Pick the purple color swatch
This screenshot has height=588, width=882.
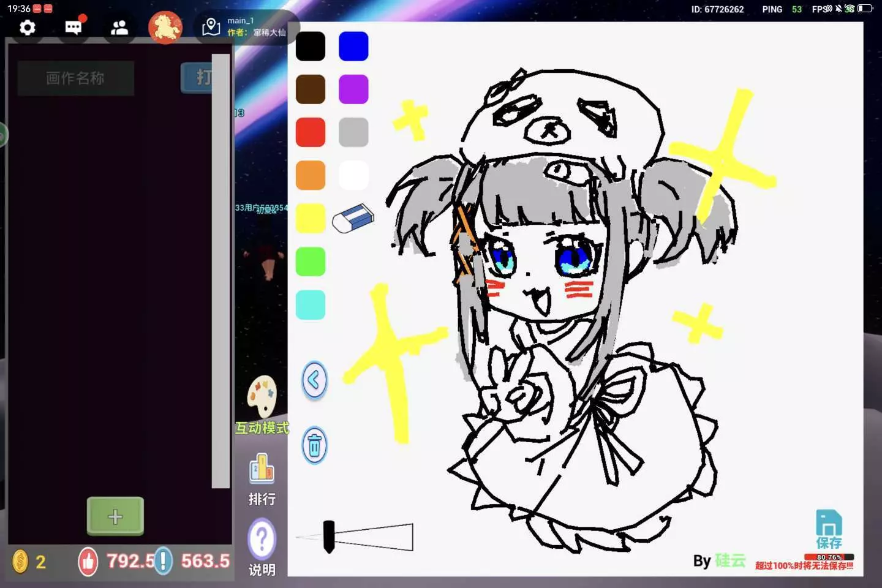point(353,89)
